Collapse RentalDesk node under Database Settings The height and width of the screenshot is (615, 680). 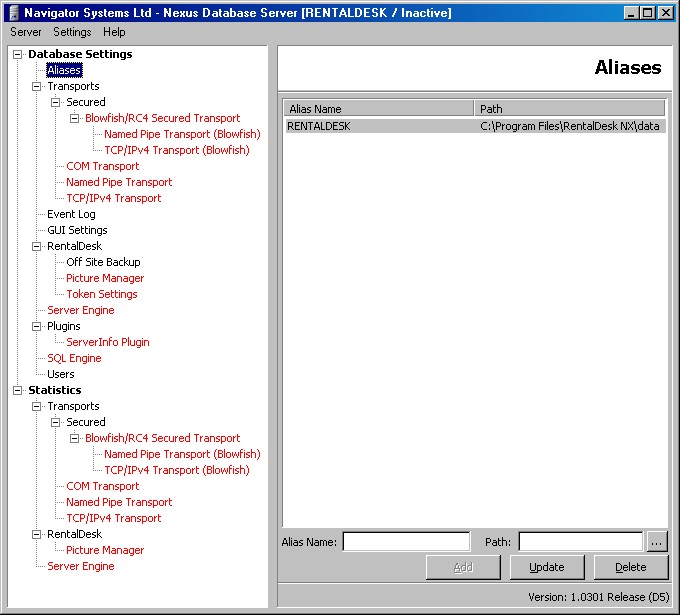(x=36, y=246)
